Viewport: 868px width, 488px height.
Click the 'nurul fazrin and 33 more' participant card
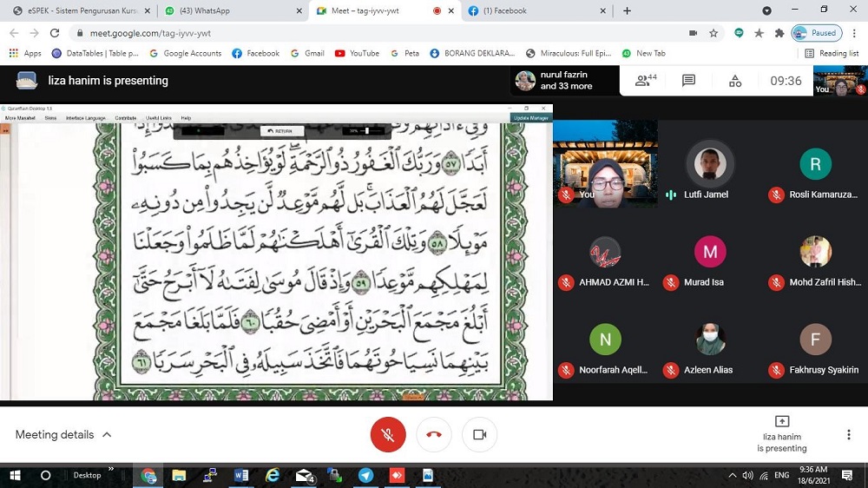[563, 80]
